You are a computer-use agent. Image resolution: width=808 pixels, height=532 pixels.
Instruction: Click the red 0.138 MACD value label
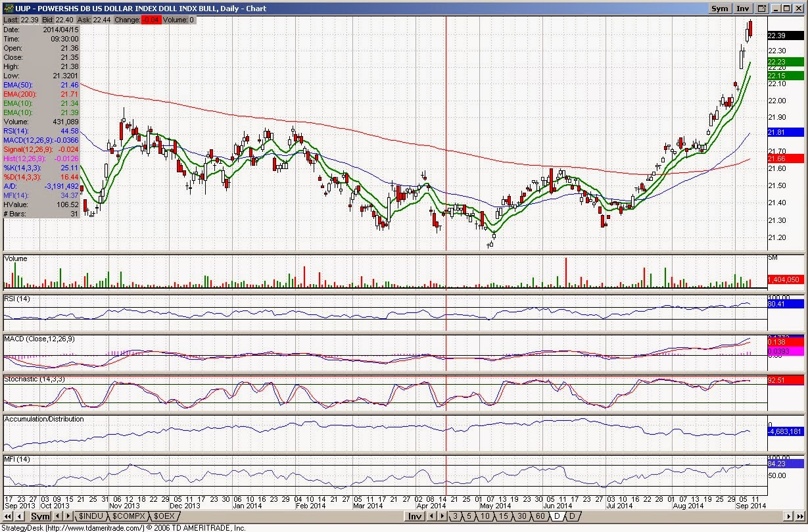pyautogui.click(x=786, y=343)
